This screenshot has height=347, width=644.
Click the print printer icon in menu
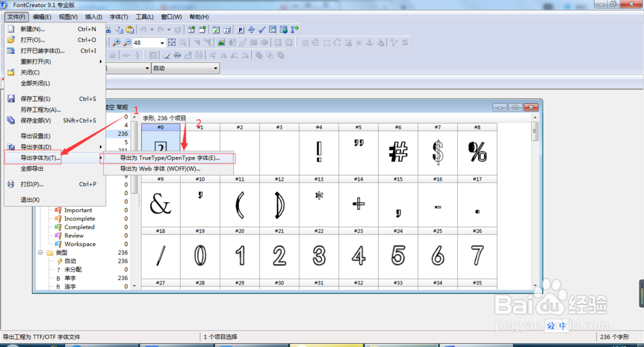[x=11, y=184]
